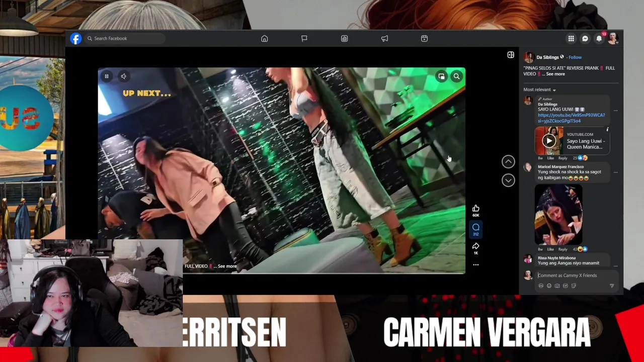Viewport: 644px width, 362px height.
Task: Open options dots for Maricel's comment
Action: pos(615,172)
